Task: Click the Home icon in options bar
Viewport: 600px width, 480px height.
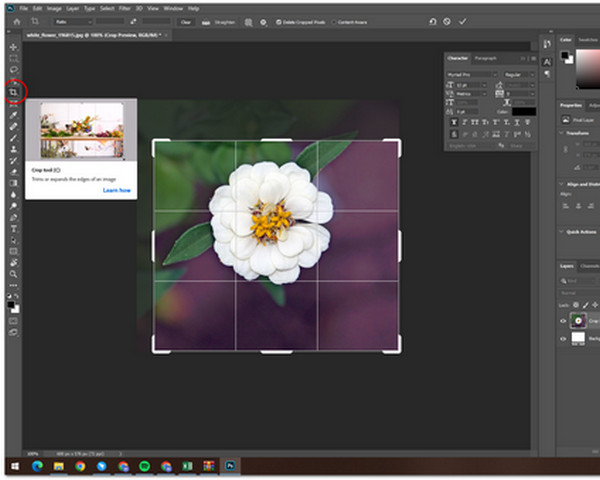Action: point(17,22)
